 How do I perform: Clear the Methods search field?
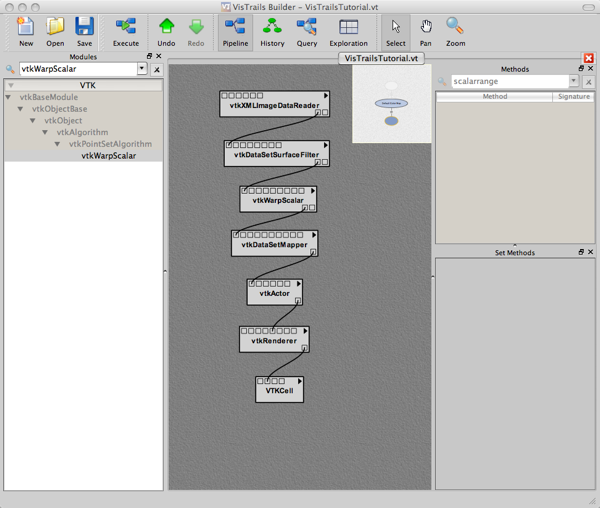click(x=589, y=82)
